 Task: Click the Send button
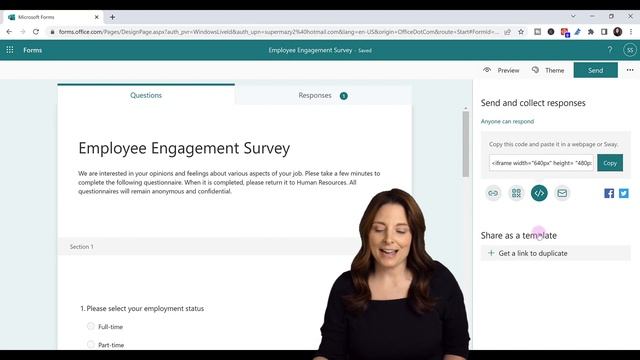click(596, 70)
